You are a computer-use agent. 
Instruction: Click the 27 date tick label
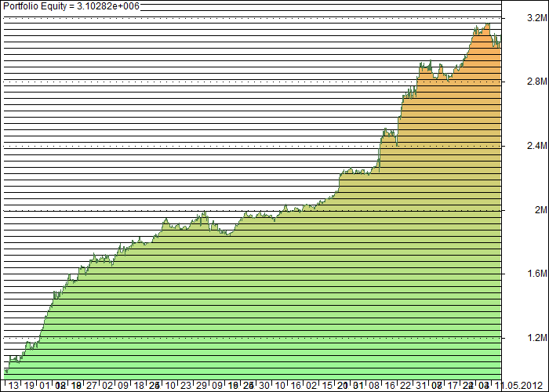click(x=92, y=386)
